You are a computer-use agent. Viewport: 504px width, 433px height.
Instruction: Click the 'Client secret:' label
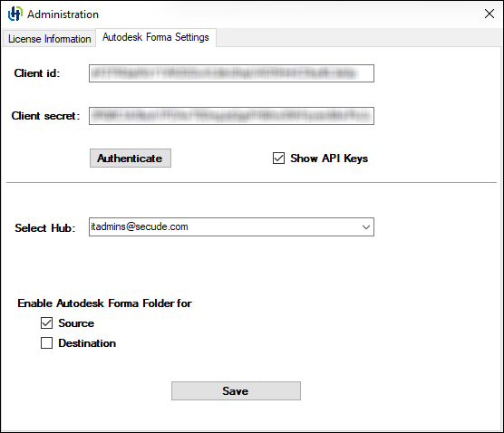click(x=45, y=116)
